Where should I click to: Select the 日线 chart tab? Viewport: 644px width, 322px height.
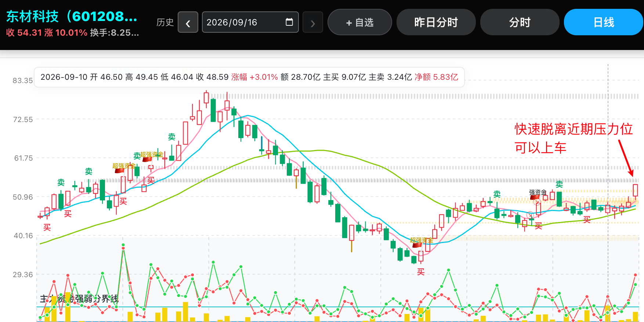(604, 22)
